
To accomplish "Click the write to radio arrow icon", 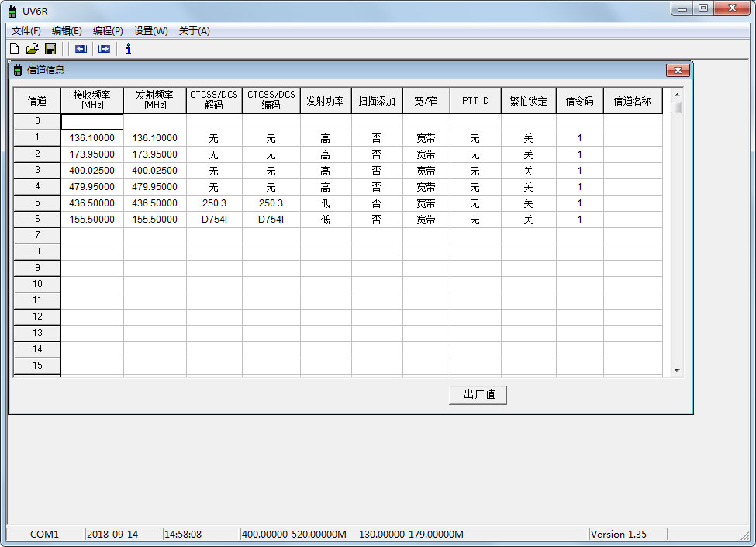I will click(x=104, y=49).
